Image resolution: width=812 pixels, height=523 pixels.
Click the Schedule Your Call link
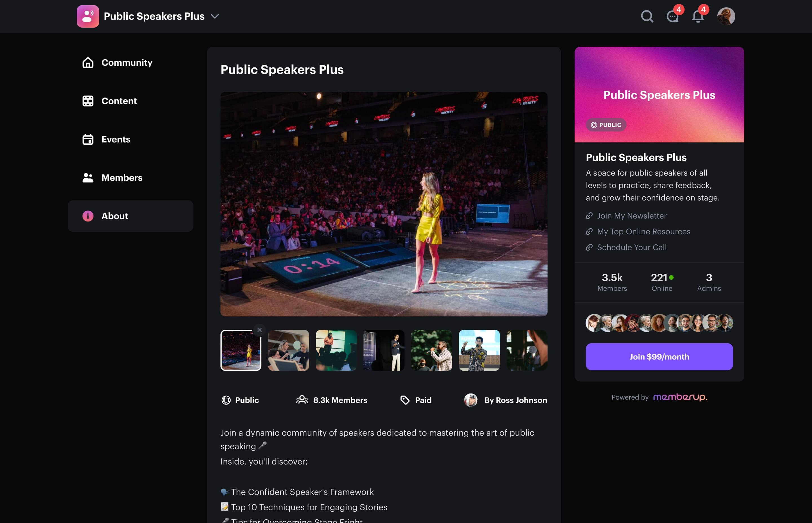tap(632, 247)
